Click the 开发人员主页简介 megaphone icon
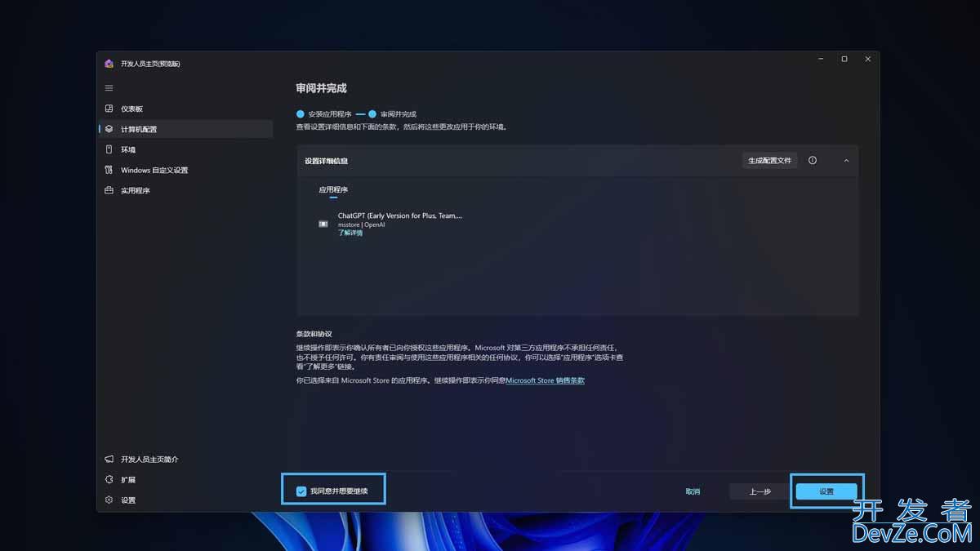The image size is (980, 551). [109, 460]
